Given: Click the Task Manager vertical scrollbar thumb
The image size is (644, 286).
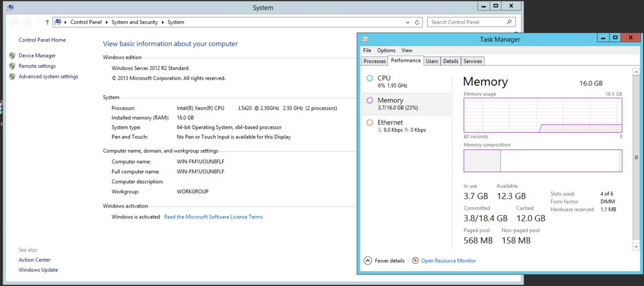Looking at the screenshot, I should (x=636, y=158).
